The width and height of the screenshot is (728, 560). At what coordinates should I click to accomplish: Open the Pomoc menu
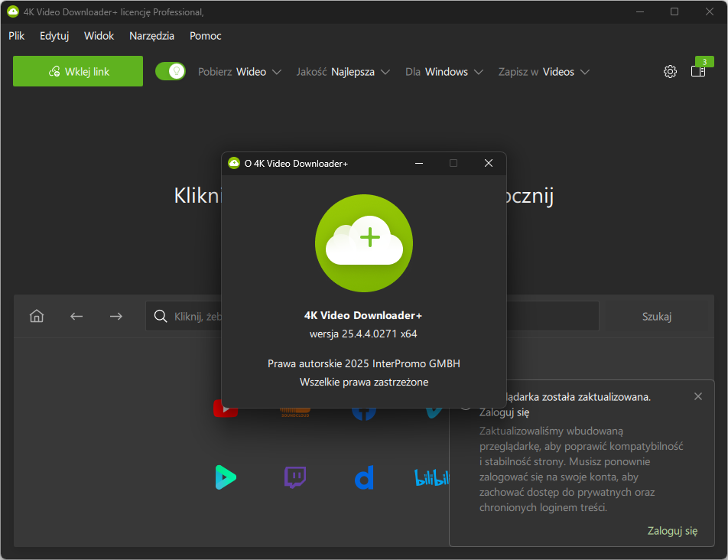click(x=205, y=36)
